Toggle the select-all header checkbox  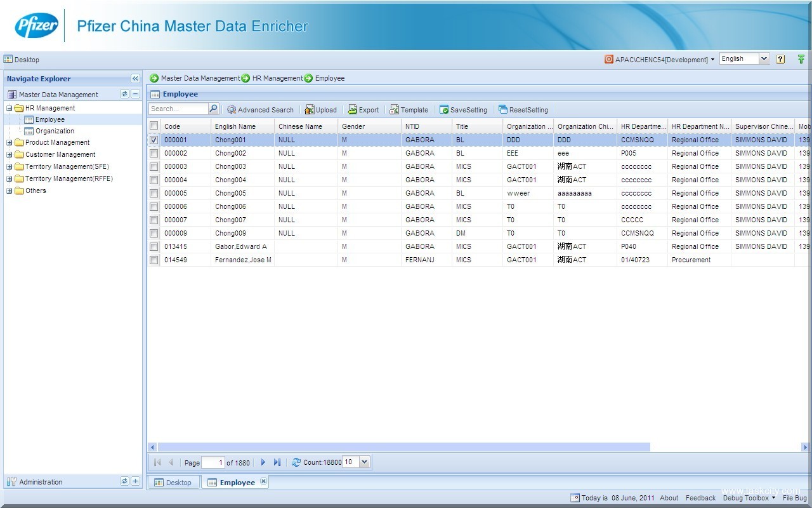(x=154, y=126)
